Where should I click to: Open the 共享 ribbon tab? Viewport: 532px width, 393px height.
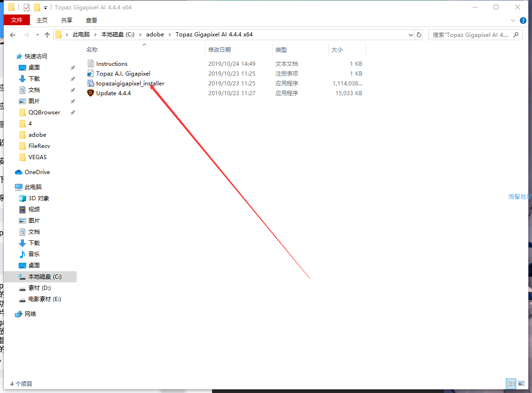(x=67, y=21)
